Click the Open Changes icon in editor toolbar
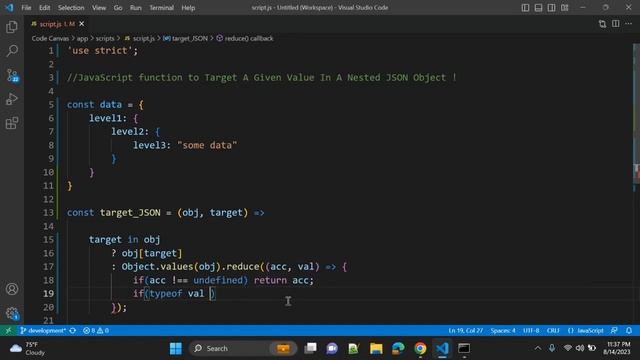 click(602, 24)
